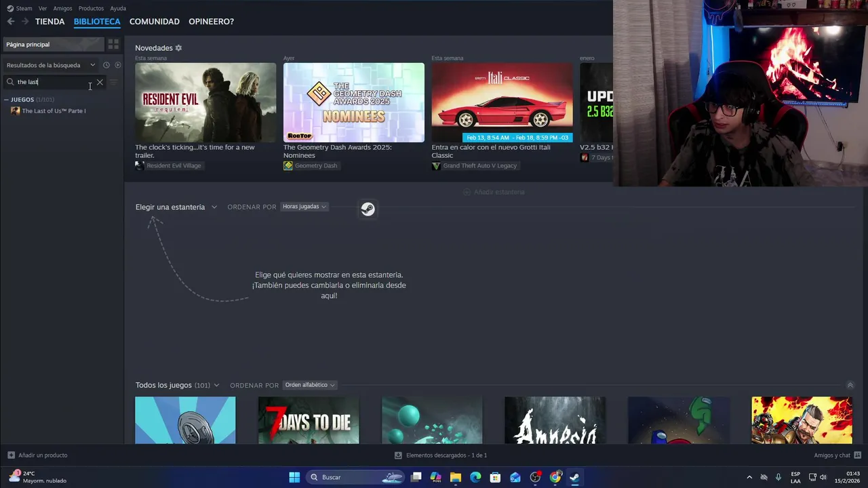Launch Microsoft Edge from taskbar
Screen dimensions: 868x488
pos(475,477)
